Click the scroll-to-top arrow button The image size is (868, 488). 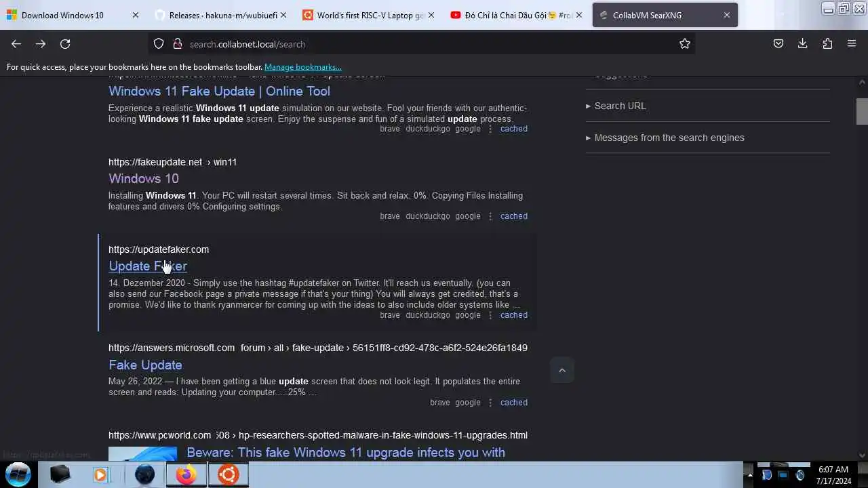[561, 370]
